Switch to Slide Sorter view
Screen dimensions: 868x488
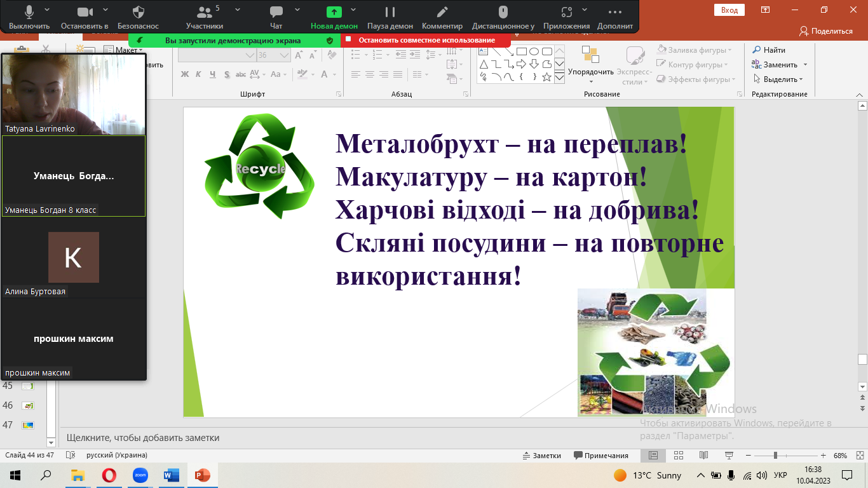coord(679,456)
